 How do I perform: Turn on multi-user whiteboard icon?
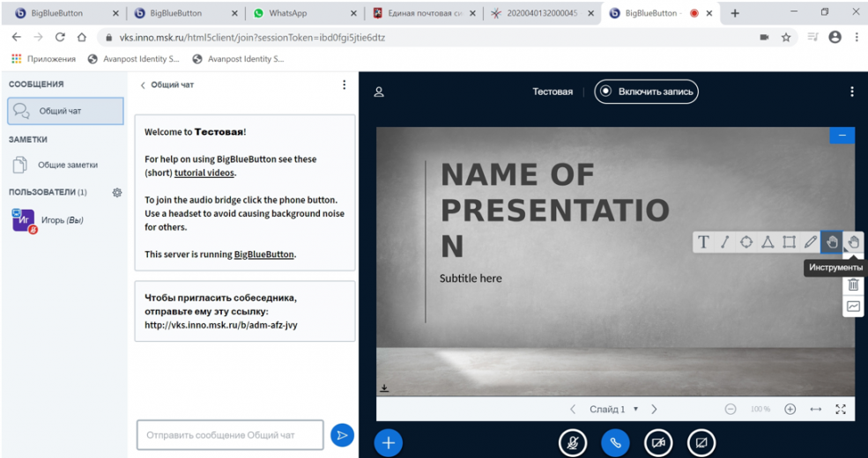coord(853,307)
